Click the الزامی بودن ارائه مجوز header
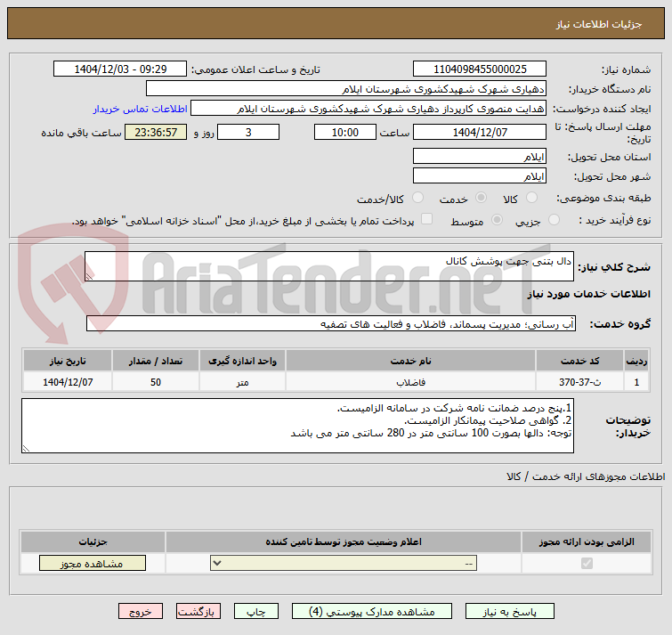 point(587,542)
